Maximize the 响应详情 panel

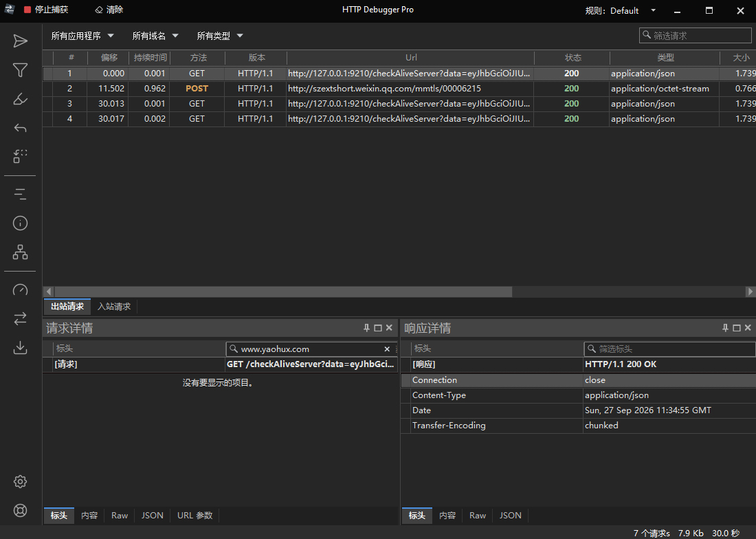[737, 328]
